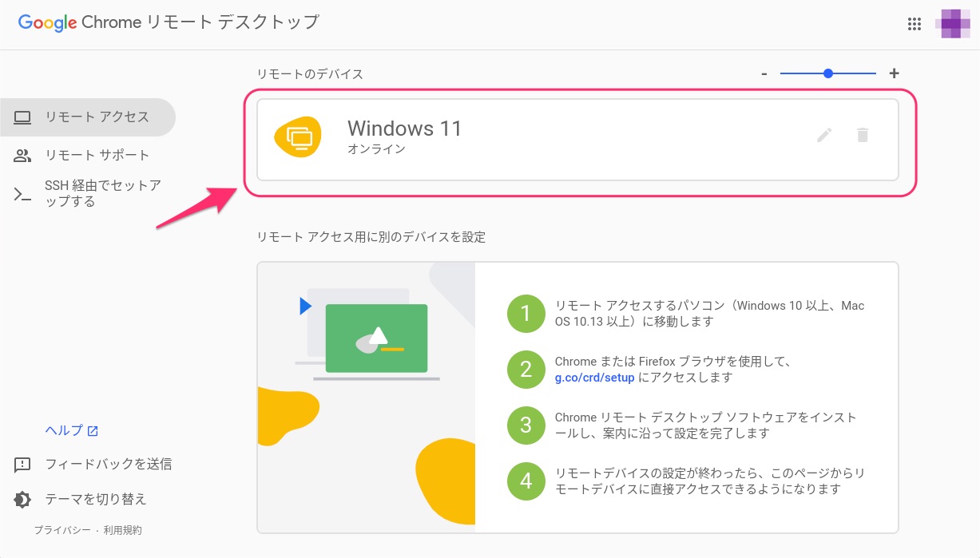Open the Google apps grid icon
Image resolution: width=980 pixels, height=558 pixels.
coord(915,24)
